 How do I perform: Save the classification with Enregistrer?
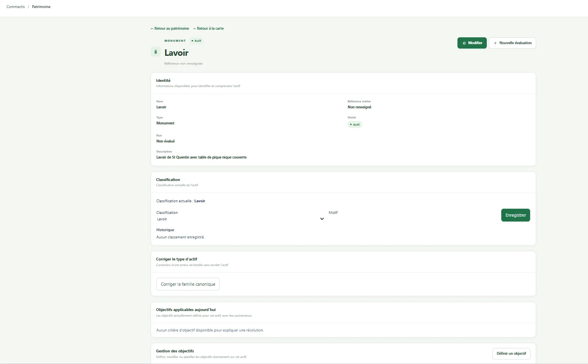pos(516,215)
